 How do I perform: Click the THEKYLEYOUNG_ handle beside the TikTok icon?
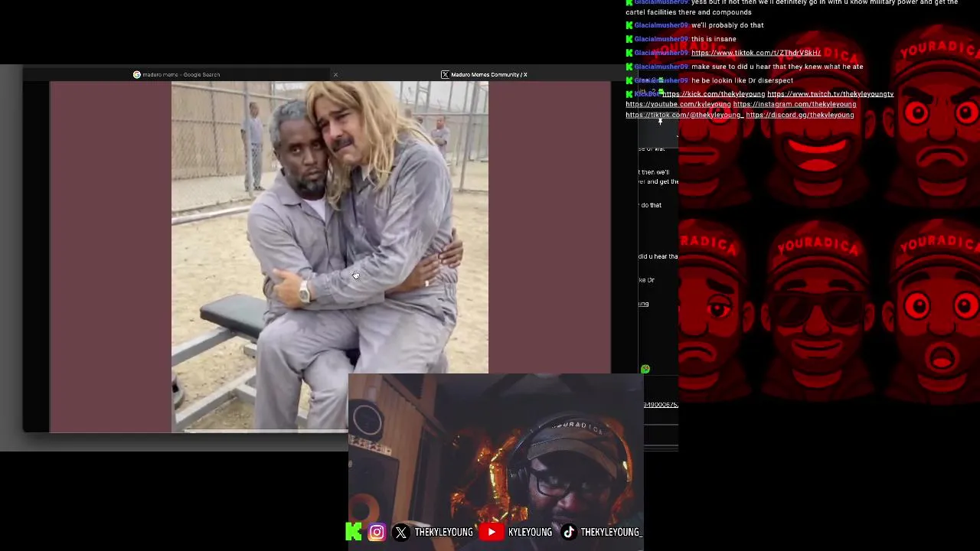(x=610, y=532)
